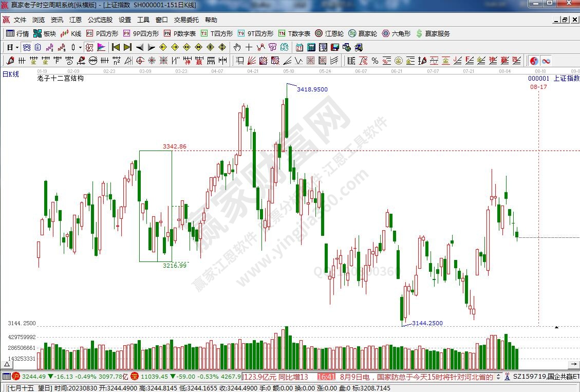Click the red floppy disk save icon
Viewport: 580px width, 392px height.
pyautogui.click(x=335, y=47)
